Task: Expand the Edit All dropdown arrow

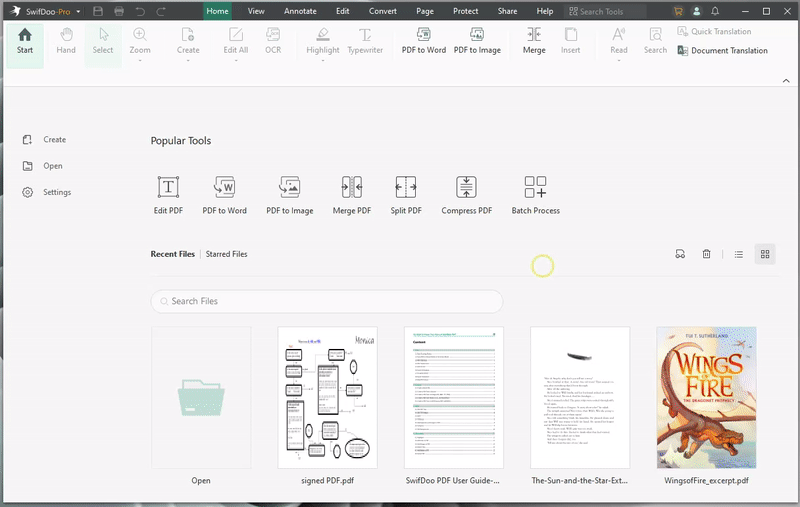Action: [x=236, y=61]
